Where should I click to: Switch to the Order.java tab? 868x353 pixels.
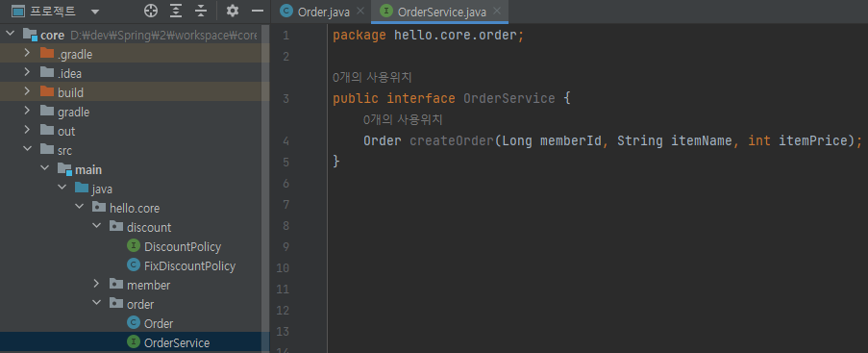point(323,12)
